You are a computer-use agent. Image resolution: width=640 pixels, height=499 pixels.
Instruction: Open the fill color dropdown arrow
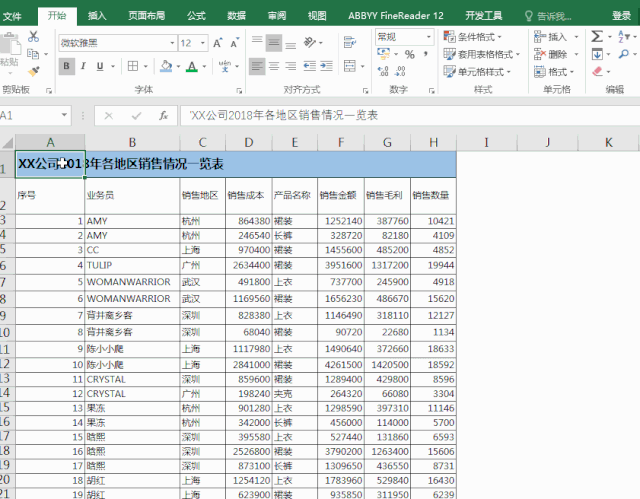tap(178, 66)
